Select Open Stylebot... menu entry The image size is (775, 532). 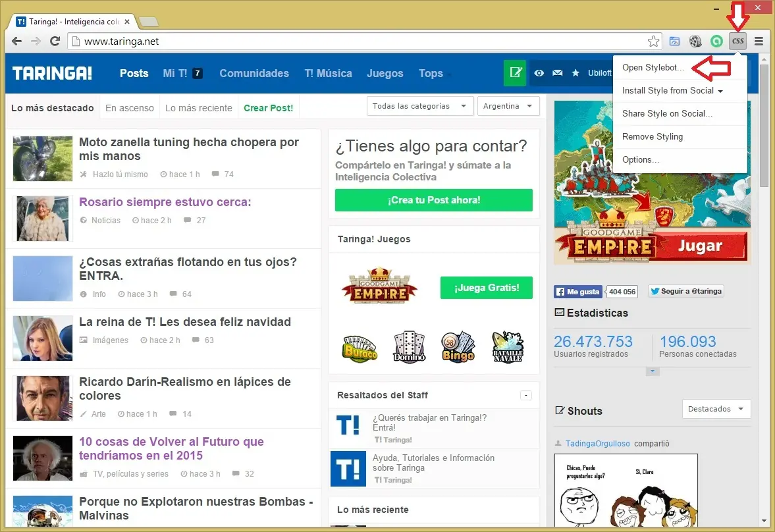coord(680,68)
